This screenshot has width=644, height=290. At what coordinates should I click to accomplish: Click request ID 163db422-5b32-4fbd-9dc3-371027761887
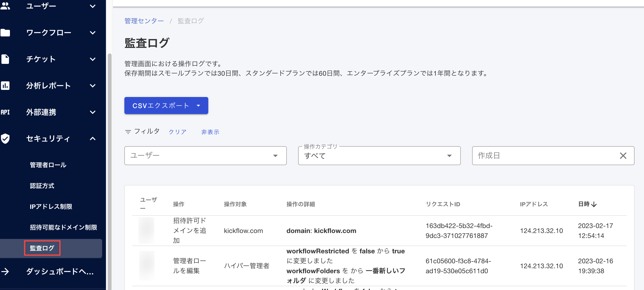click(459, 231)
